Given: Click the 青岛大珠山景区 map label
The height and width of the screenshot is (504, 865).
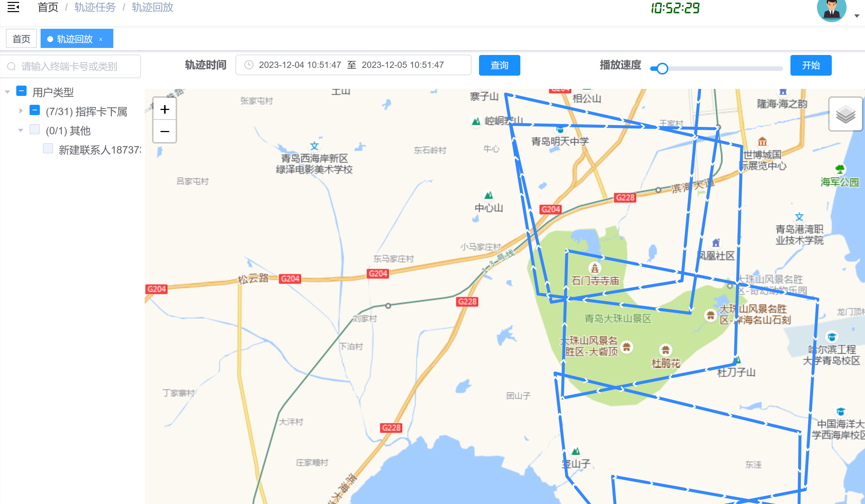Looking at the screenshot, I should (618, 318).
